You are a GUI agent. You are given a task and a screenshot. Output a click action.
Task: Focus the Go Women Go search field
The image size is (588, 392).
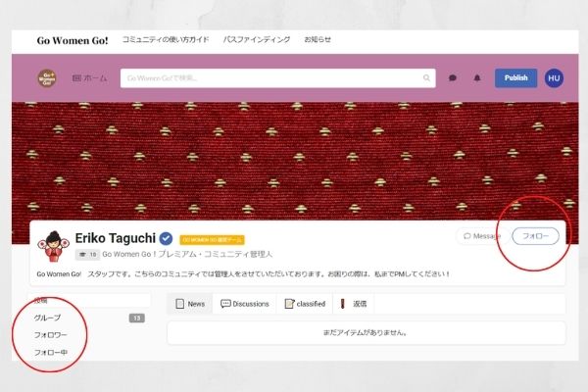[x=278, y=78]
